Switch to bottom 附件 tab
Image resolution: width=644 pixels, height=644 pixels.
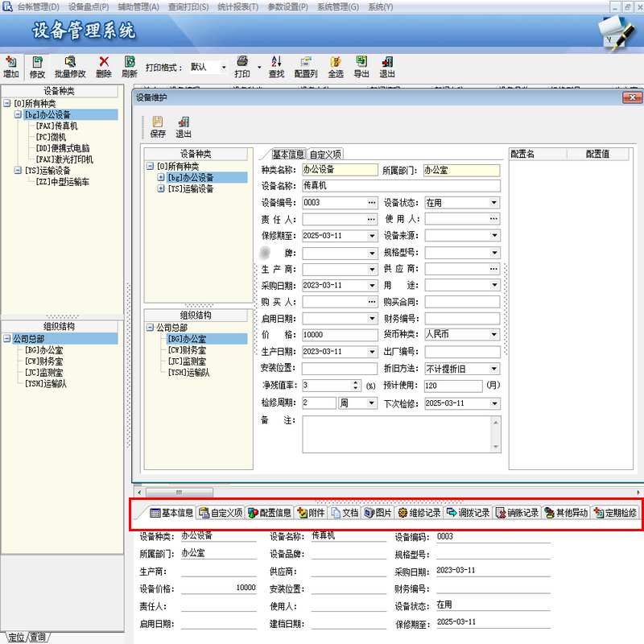[x=312, y=513]
